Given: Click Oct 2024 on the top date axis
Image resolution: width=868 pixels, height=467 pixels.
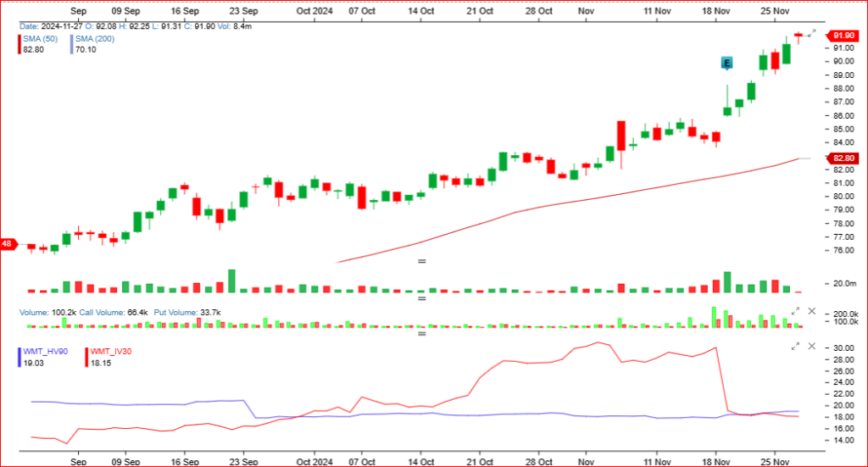Looking at the screenshot, I should pyautogui.click(x=314, y=11).
